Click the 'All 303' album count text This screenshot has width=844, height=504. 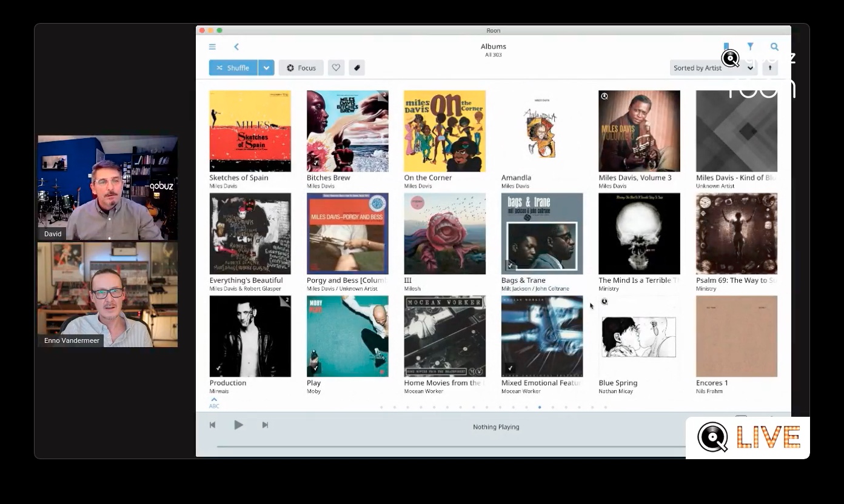tap(494, 55)
